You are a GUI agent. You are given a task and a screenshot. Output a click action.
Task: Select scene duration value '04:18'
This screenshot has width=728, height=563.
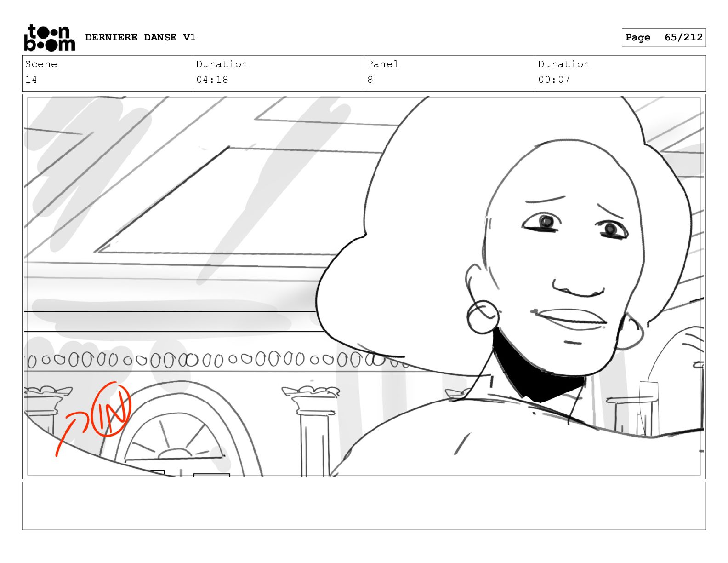coord(212,80)
